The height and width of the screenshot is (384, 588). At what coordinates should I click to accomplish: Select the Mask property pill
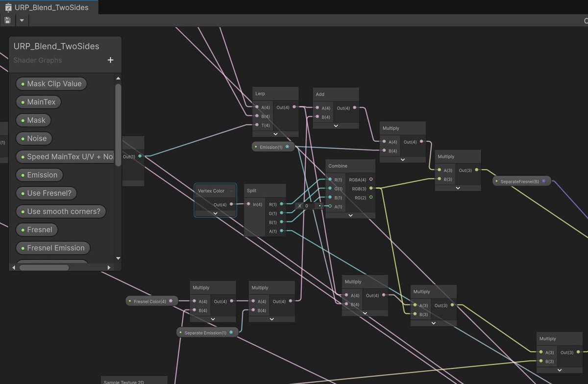pos(33,120)
